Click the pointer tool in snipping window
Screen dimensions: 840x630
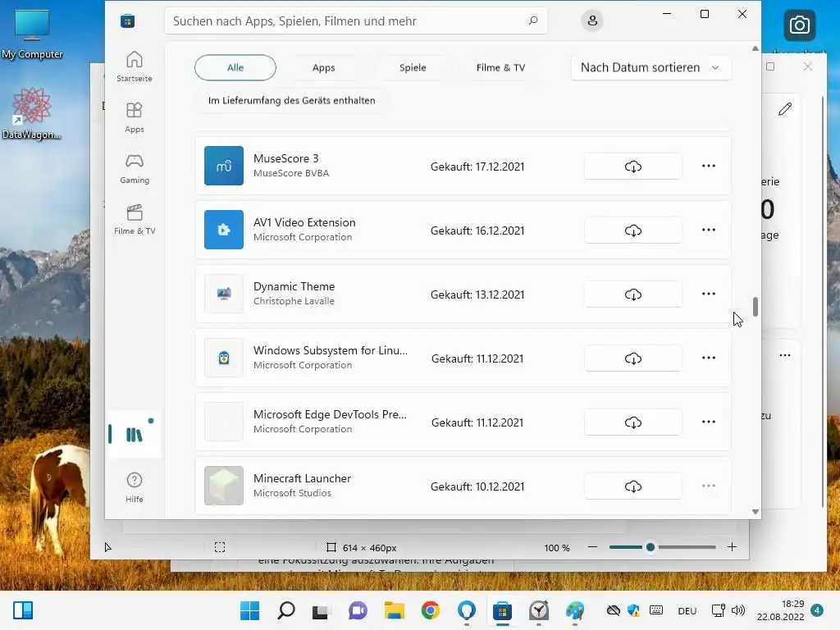point(107,547)
